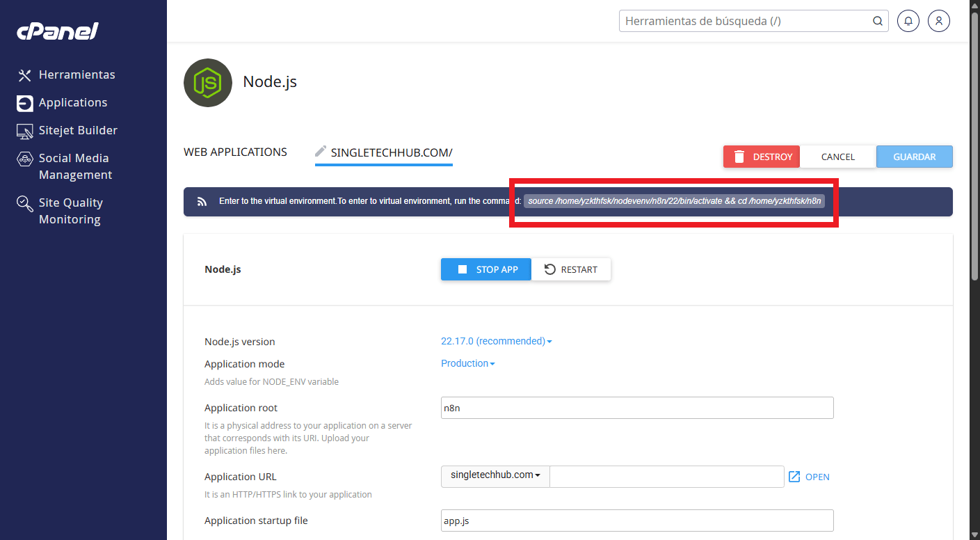Click the DESTROY button
The width and height of the screenshot is (980, 540).
(762, 157)
